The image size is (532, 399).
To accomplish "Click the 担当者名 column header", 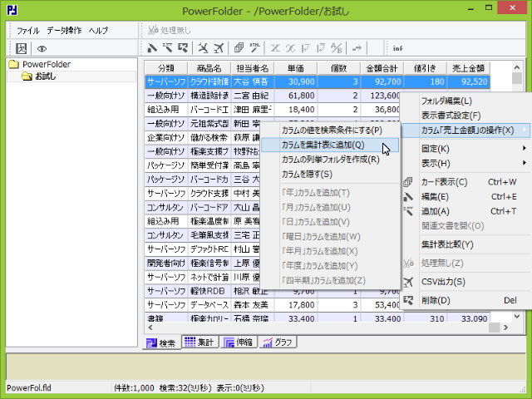I will click(253, 68).
